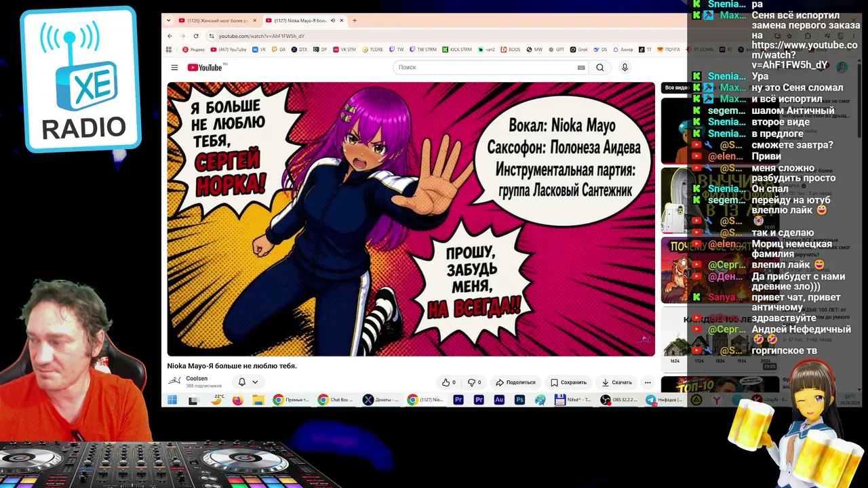Open File Explorer from the taskbar
The width and height of the screenshot is (868, 488).
coord(258,400)
